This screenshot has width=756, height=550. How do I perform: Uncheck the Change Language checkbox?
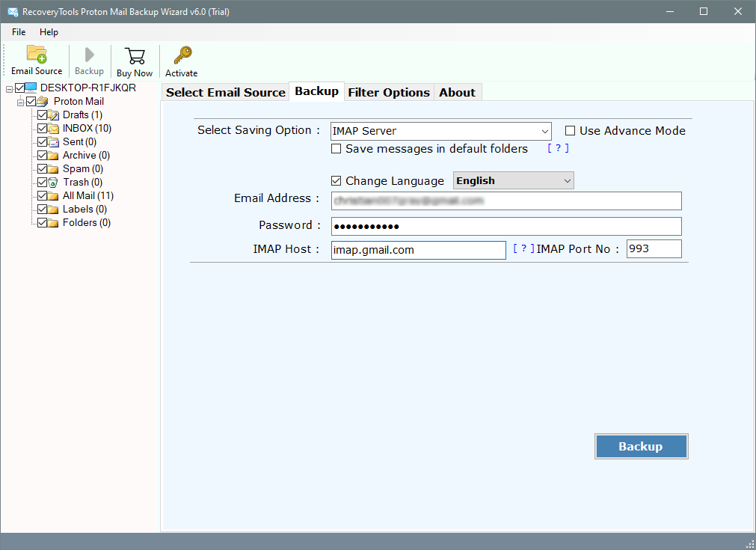(336, 181)
